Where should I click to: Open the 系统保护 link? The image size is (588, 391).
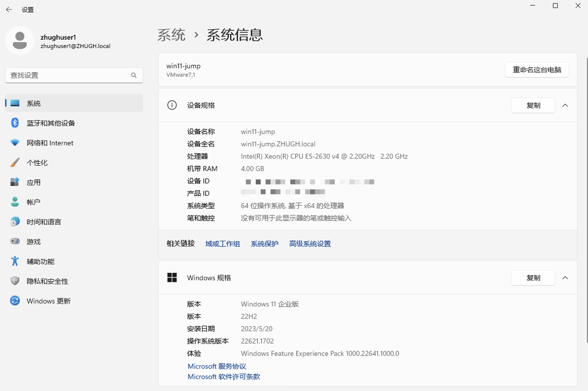[x=264, y=243]
